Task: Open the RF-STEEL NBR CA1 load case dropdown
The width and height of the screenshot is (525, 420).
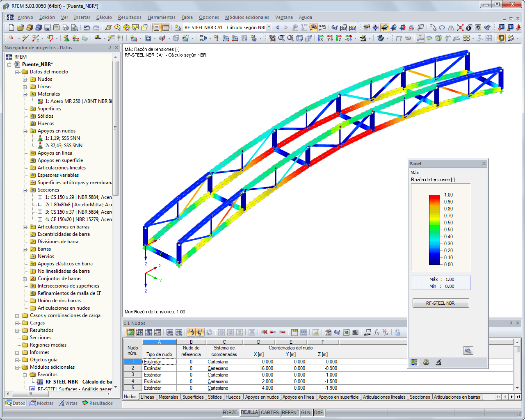Action: [269, 27]
